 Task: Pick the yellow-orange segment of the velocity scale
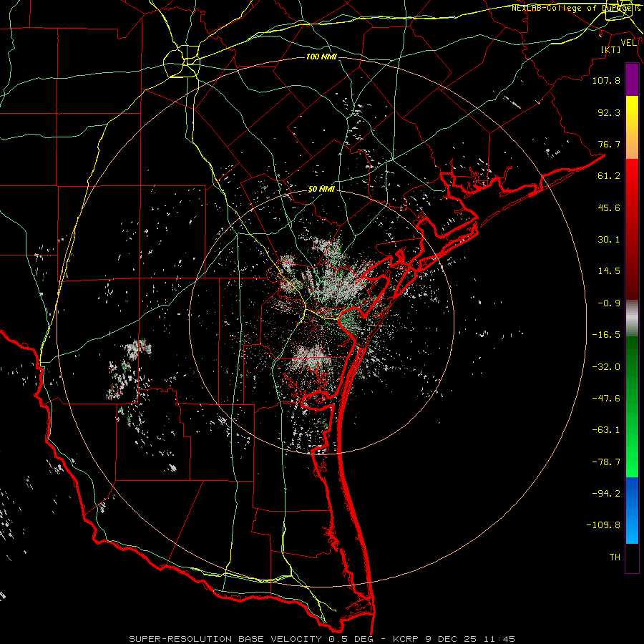[x=632, y=127]
